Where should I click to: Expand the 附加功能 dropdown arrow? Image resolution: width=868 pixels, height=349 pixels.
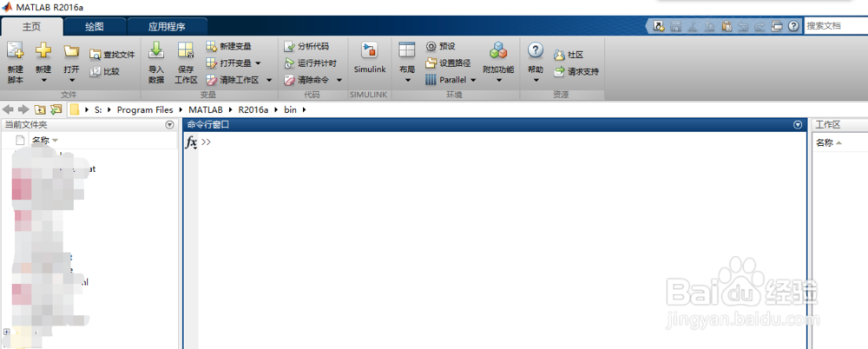coord(498,81)
